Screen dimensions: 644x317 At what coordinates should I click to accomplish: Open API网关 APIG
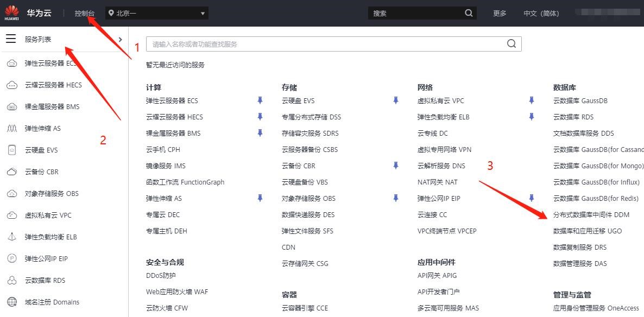pos(437,276)
